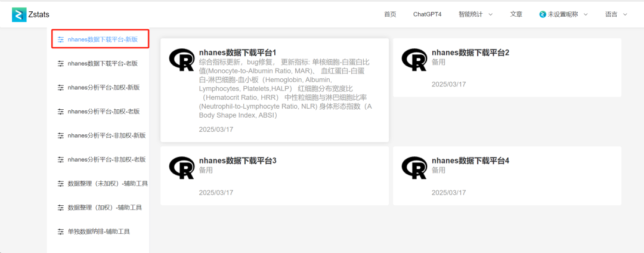Open the nhanes数据下载平台3 title

coord(238,161)
